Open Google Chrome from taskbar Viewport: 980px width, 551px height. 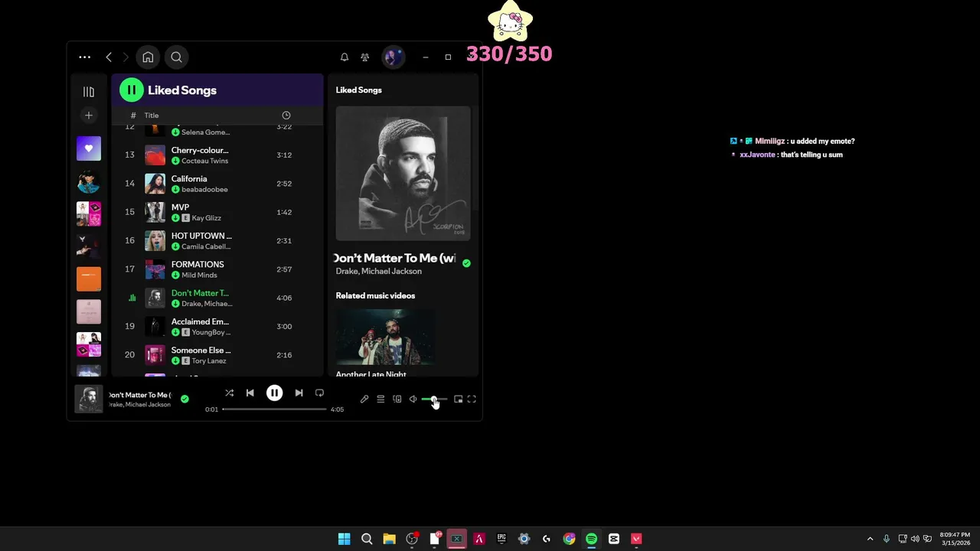coord(569,539)
